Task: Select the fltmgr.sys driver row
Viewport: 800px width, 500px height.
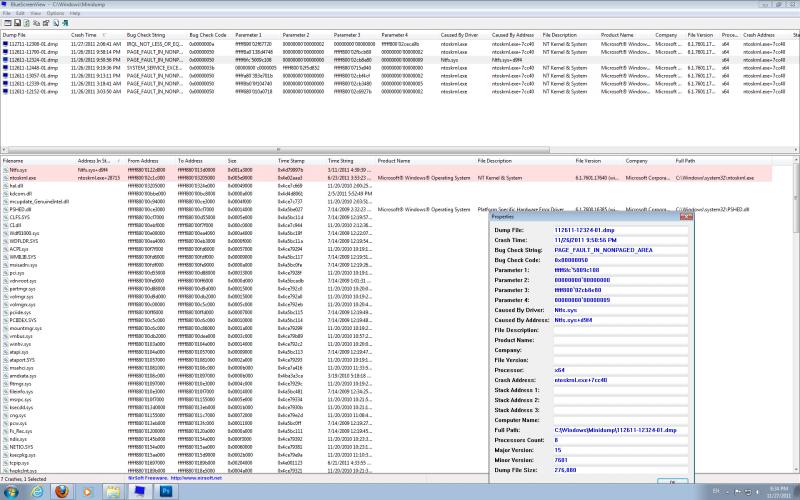Action: coord(244,384)
